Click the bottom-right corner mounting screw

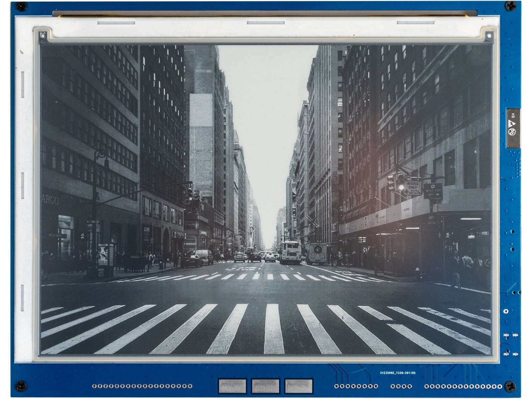[510, 386]
